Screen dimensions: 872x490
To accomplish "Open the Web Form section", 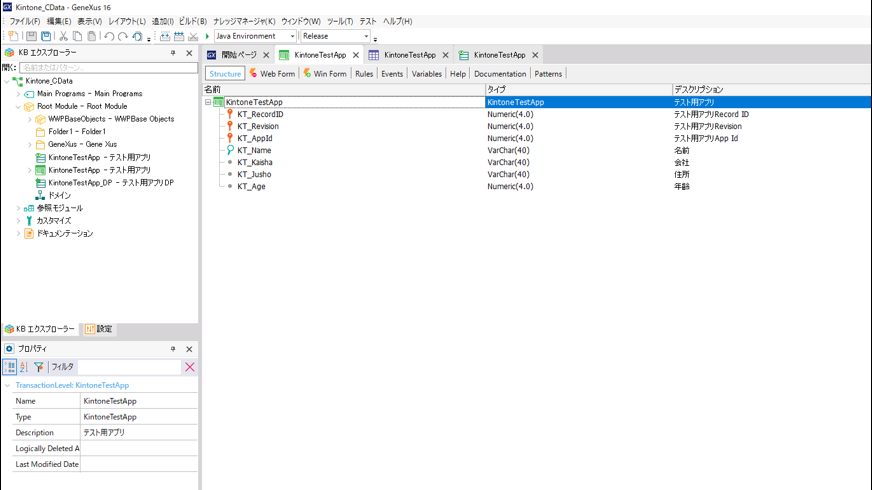I will pos(272,74).
